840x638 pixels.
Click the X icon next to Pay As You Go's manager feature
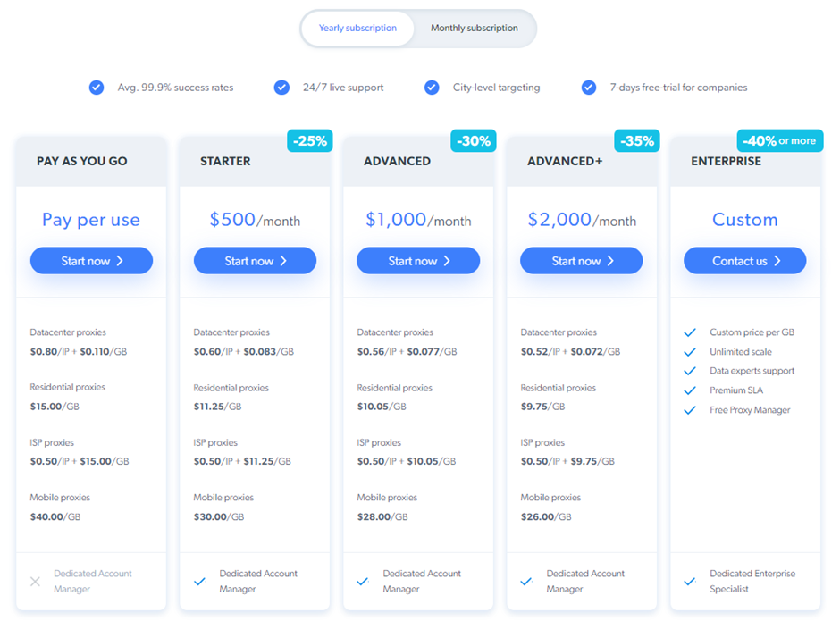35,581
